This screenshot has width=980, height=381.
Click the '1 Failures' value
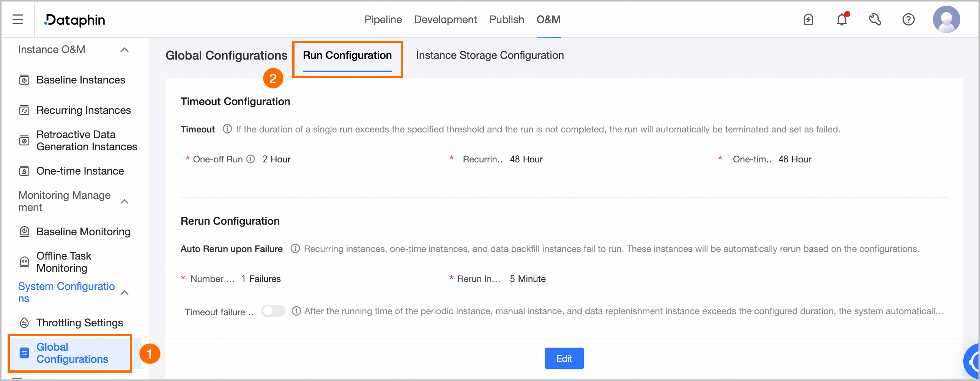tap(261, 279)
